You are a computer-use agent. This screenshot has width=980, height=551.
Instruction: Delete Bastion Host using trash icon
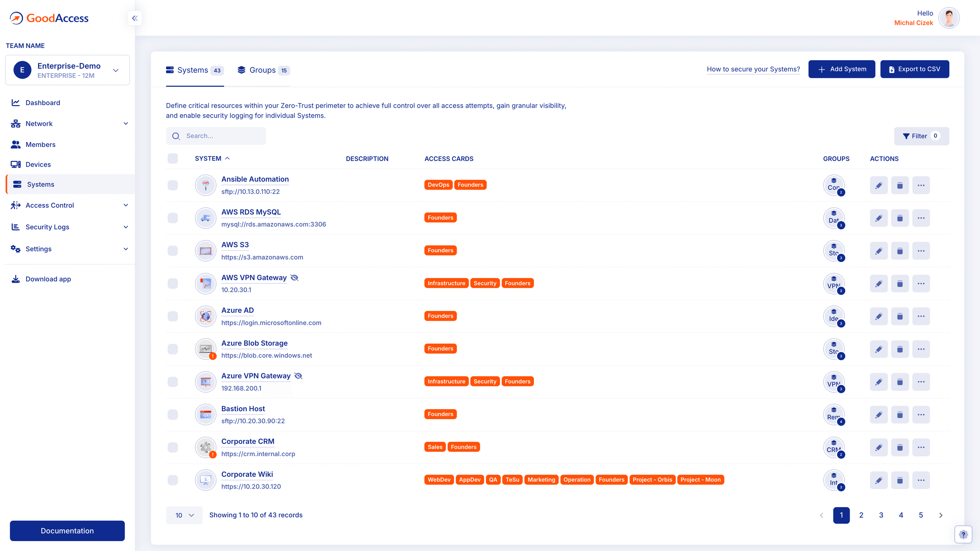tap(900, 415)
